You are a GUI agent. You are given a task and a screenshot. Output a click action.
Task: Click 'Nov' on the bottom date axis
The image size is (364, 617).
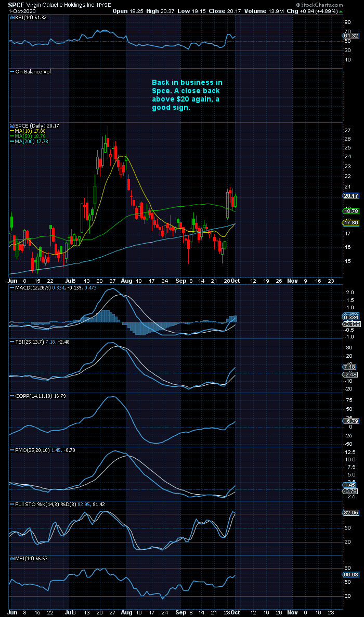292,612
